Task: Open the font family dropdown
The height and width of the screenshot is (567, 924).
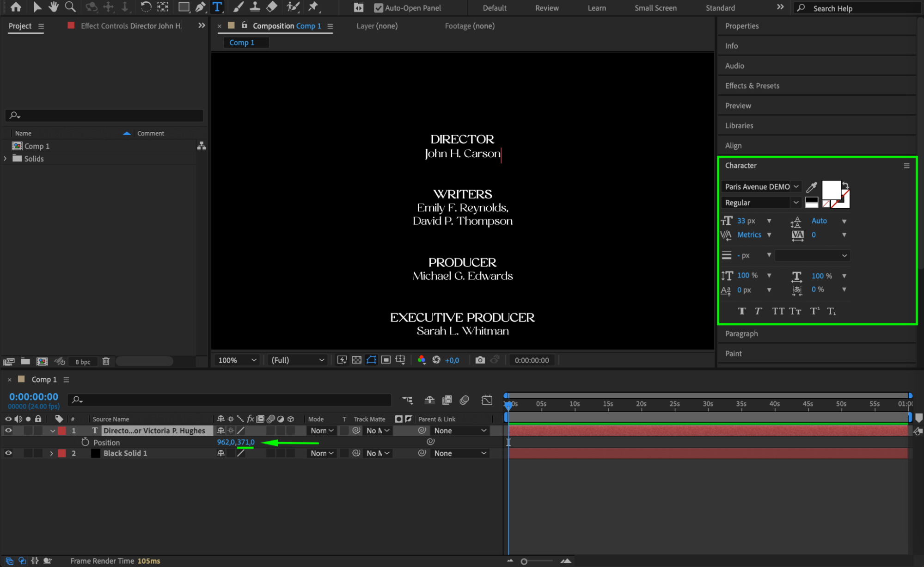Action: pyautogui.click(x=795, y=186)
